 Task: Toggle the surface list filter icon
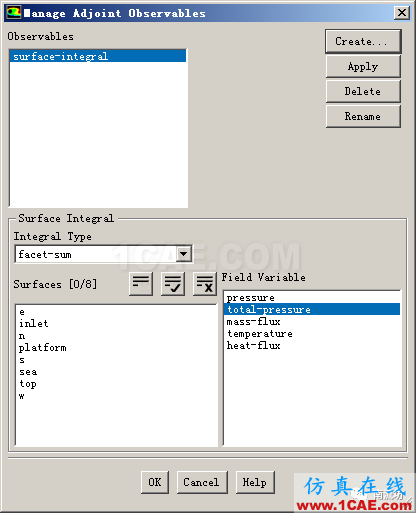click(x=141, y=284)
